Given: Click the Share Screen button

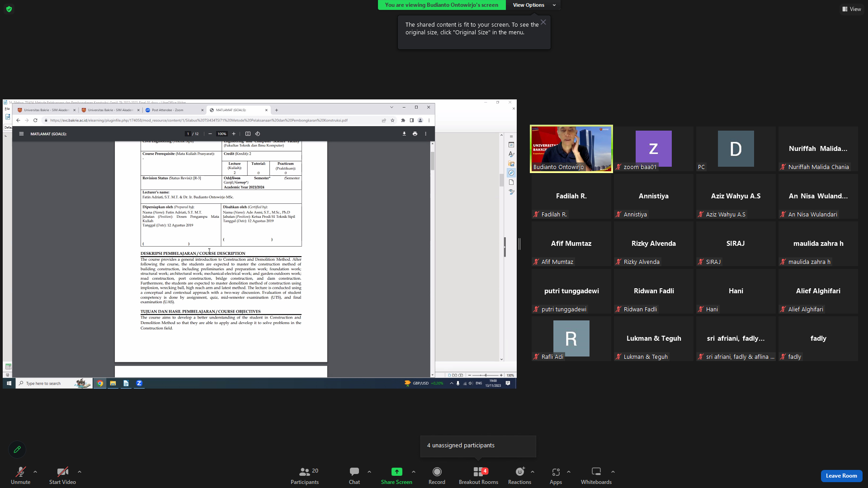Looking at the screenshot, I should (396, 475).
